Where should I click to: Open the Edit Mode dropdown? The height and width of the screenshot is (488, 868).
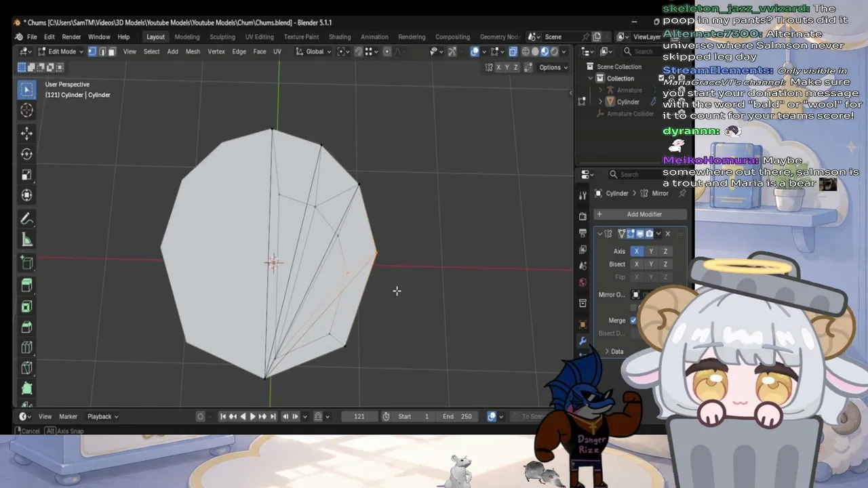(x=61, y=52)
